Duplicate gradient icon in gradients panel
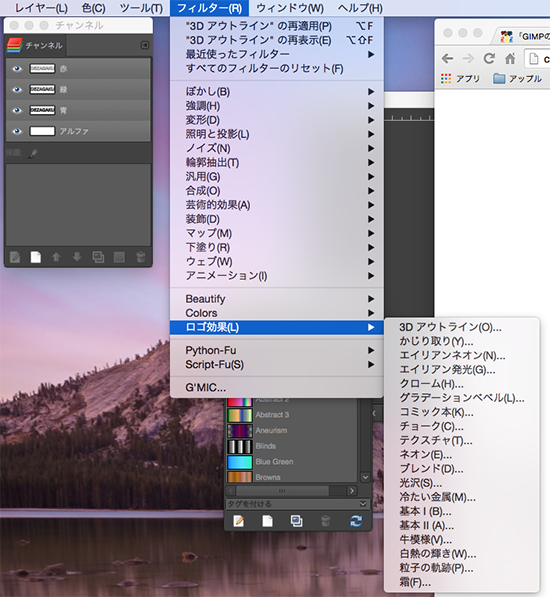Viewport: 550px width, 597px height. (x=297, y=521)
